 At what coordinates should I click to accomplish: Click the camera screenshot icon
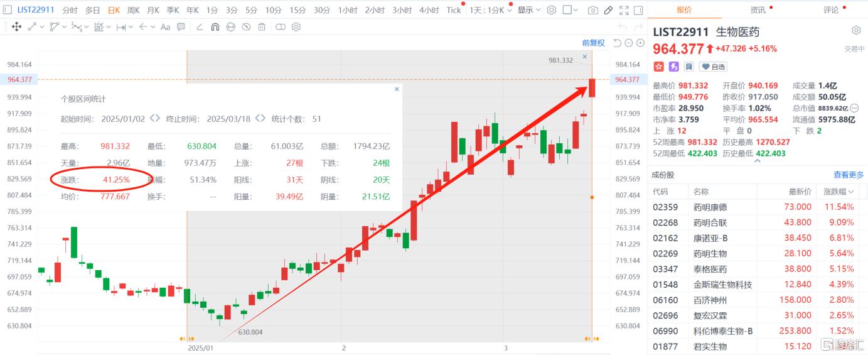coord(592,10)
